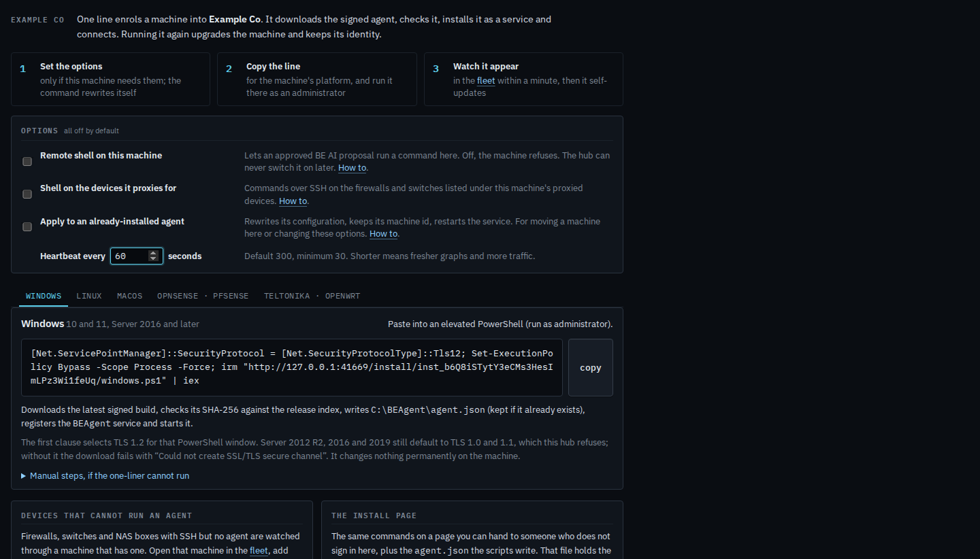This screenshot has height=559, width=980.
Task: Click 'Paste into an elevated PowerShell' note
Action: 500,324
